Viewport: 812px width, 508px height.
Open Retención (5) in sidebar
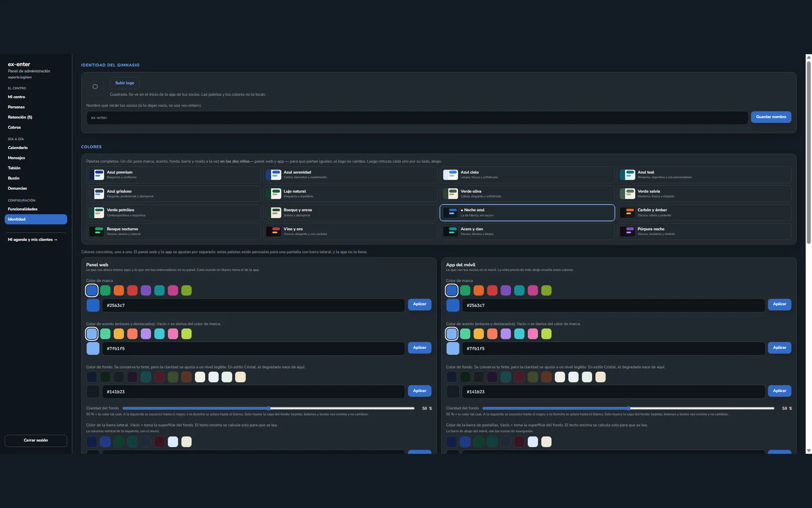36,117
